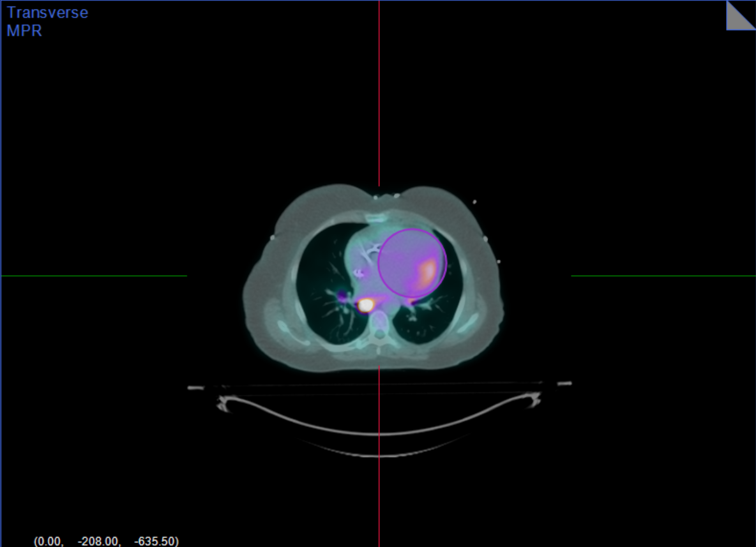Click the small purple hotspot left of the bright lesion
Image resolution: width=756 pixels, height=547 pixels.
coord(344,297)
